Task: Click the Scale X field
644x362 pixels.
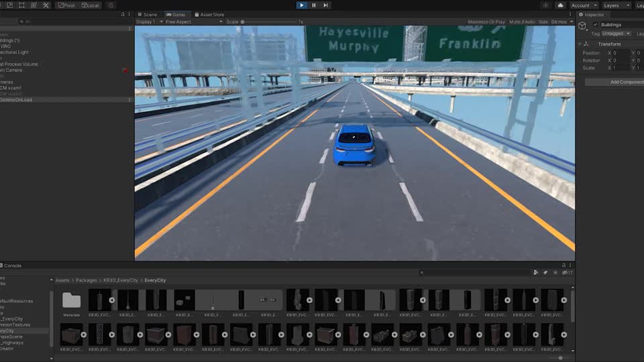Action: pos(621,68)
